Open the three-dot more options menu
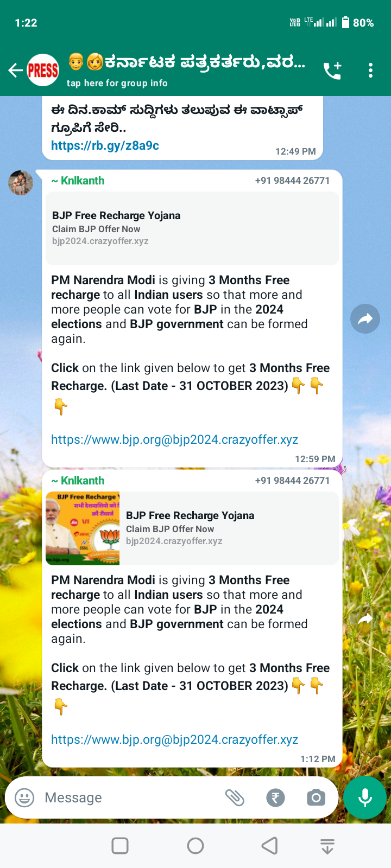Screen dimensions: 391x868 pyautogui.click(x=370, y=71)
